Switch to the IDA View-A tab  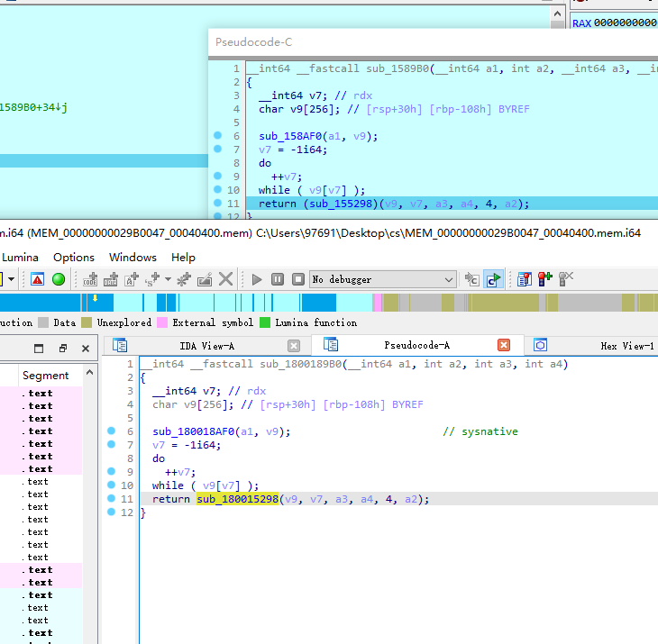pos(206,346)
